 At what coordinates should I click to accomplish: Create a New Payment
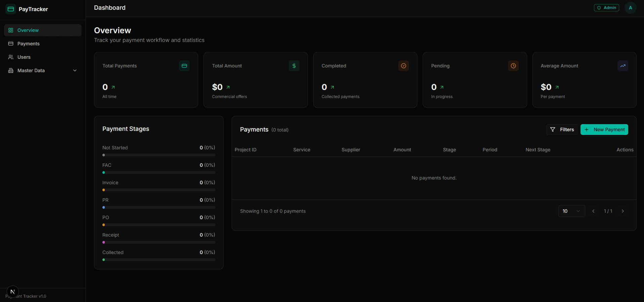[x=604, y=130]
